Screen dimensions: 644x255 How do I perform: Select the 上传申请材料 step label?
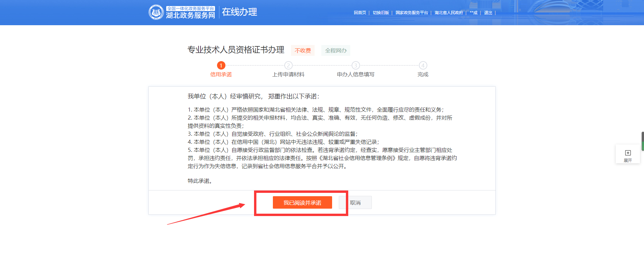(288, 75)
